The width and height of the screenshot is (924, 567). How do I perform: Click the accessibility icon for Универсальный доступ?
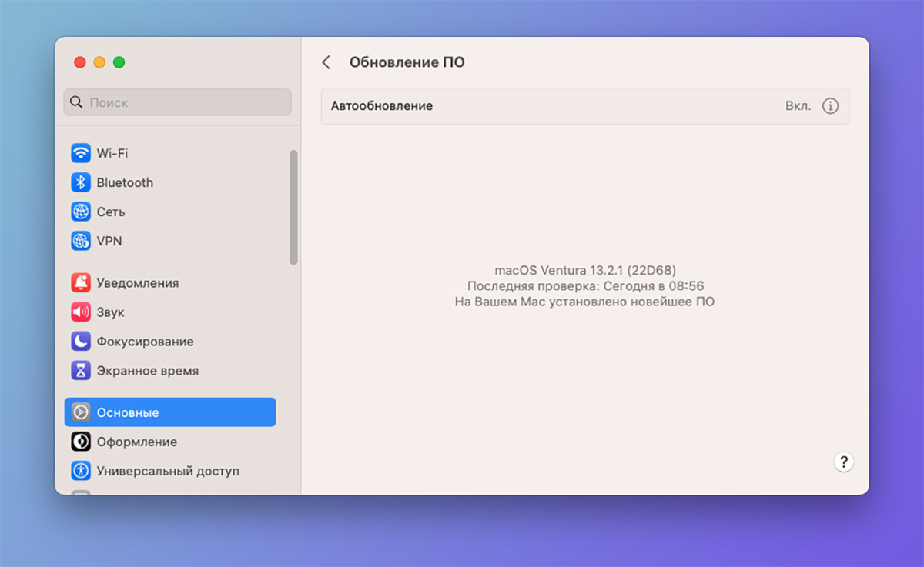81,471
